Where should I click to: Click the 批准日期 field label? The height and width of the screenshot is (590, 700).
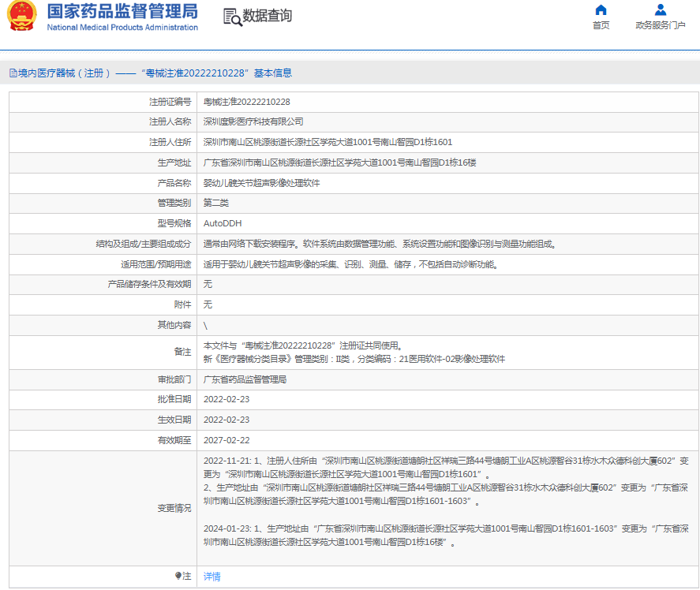(x=174, y=399)
